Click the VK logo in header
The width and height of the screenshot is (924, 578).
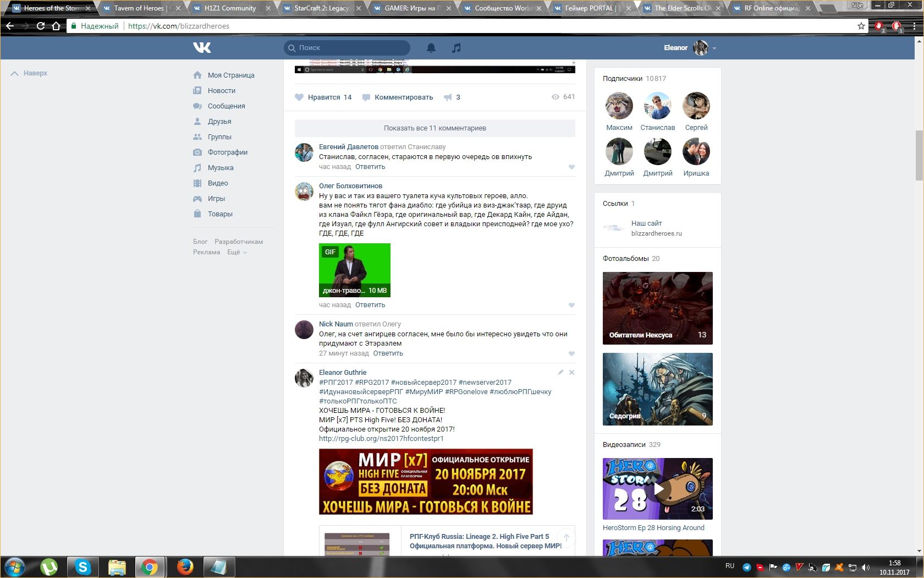[x=202, y=48]
